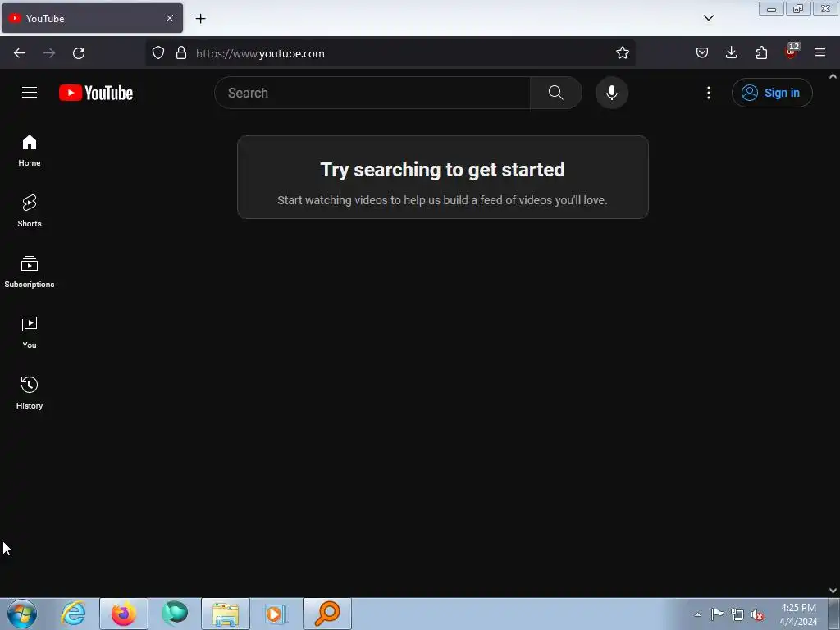This screenshot has width=840, height=630.
Task: Reload the current page
Action: (79, 53)
